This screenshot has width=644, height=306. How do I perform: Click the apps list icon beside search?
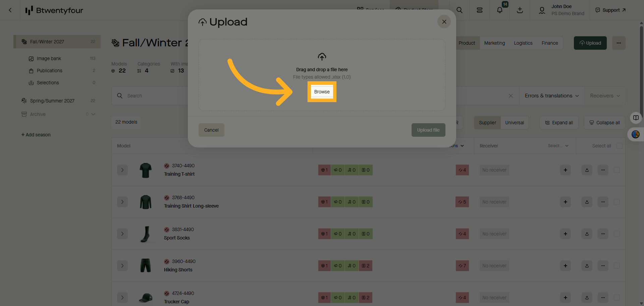pyautogui.click(x=479, y=10)
